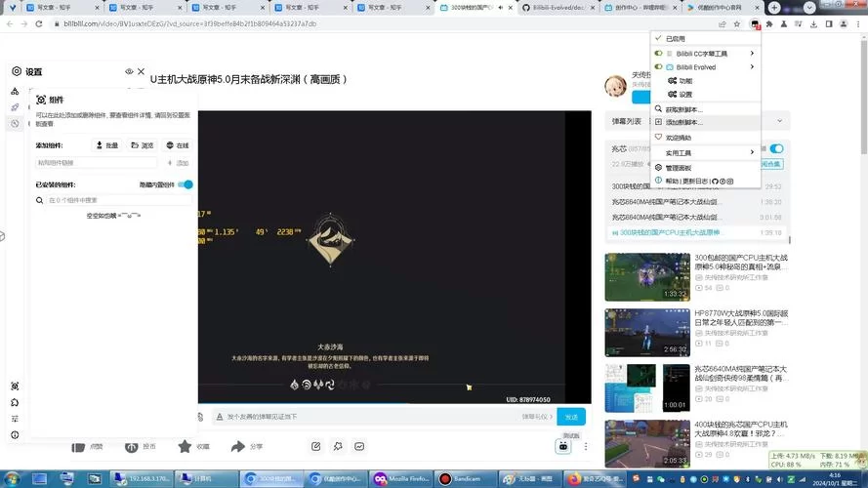868x488 pixels.
Task: Click the search icon in installed components
Action: [x=39, y=200]
